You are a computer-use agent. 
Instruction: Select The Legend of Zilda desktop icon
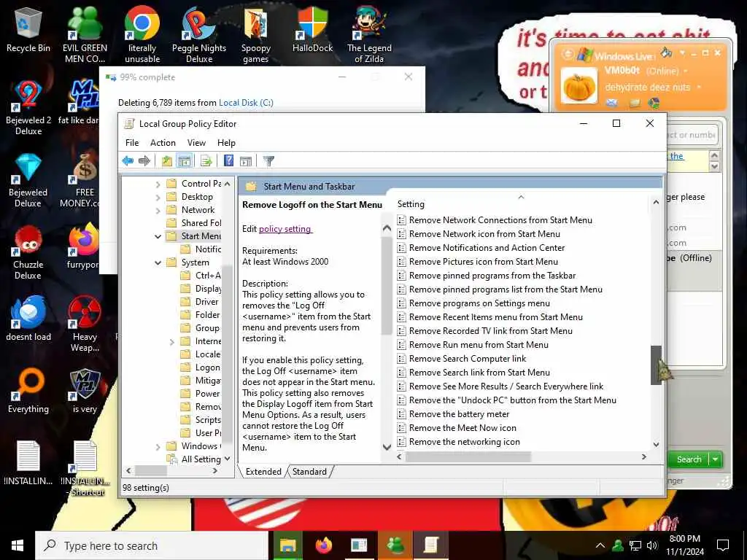pos(369,35)
